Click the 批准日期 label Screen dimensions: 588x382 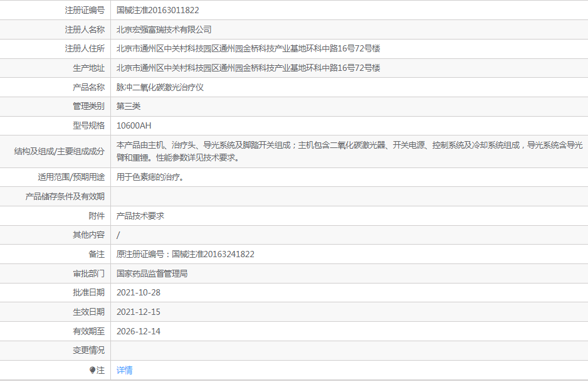[x=89, y=292]
